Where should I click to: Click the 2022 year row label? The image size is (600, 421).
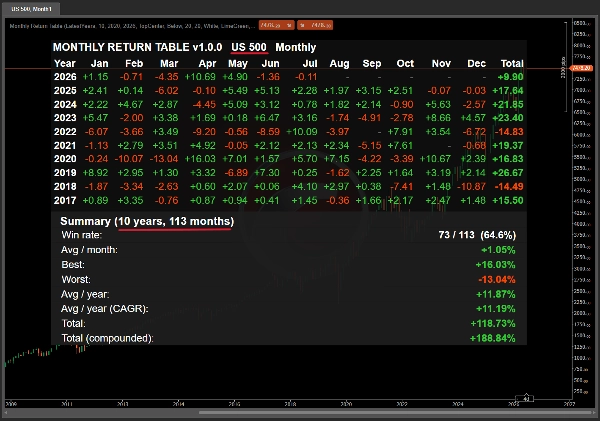pyautogui.click(x=65, y=132)
